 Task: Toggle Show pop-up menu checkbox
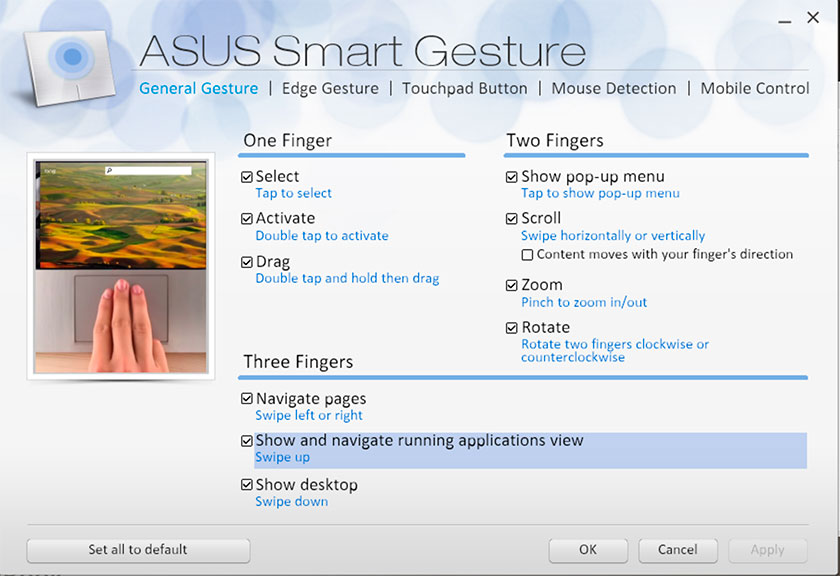point(512,177)
